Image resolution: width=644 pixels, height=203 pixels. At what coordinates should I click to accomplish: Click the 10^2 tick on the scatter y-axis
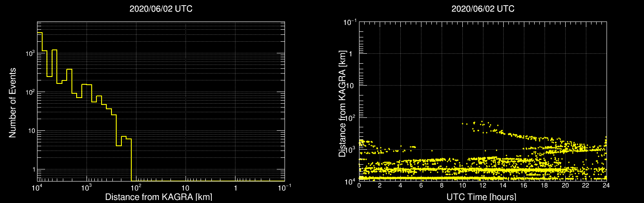[x=350, y=117]
